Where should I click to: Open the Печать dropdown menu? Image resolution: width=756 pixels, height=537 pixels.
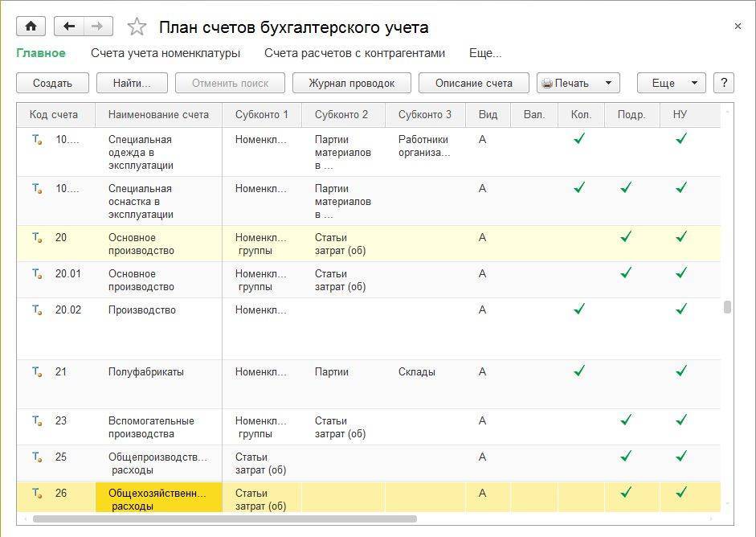click(578, 83)
